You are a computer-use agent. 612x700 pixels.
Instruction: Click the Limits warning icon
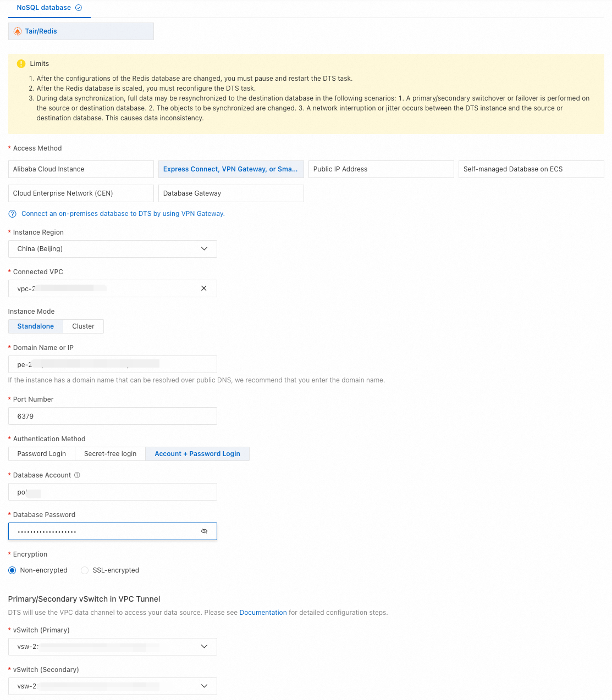click(21, 64)
